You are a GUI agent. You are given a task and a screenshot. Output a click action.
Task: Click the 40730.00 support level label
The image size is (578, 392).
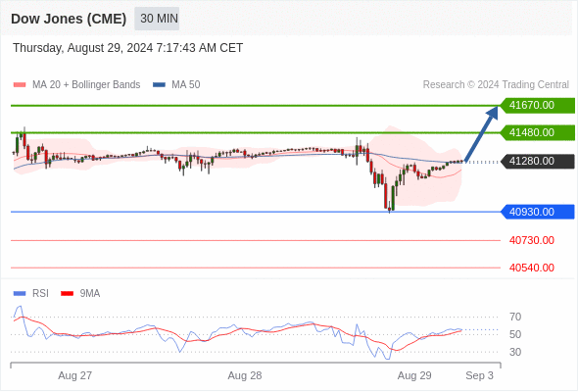pyautogui.click(x=532, y=240)
